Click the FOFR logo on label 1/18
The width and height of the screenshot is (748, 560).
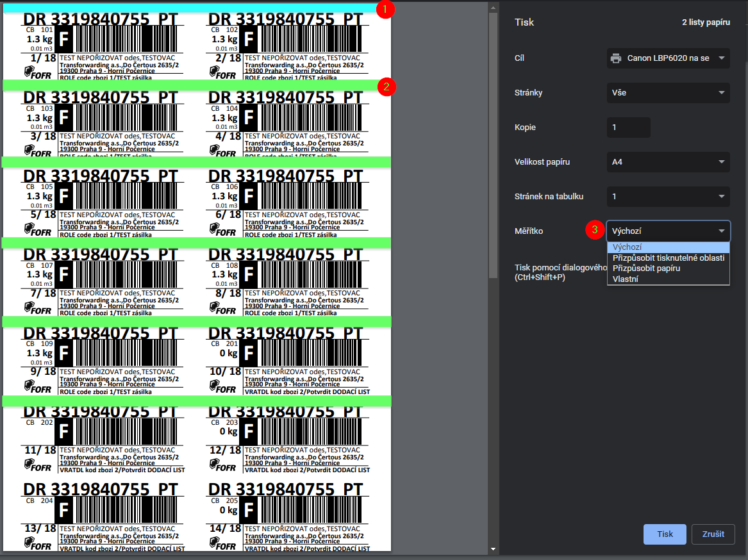(38, 72)
